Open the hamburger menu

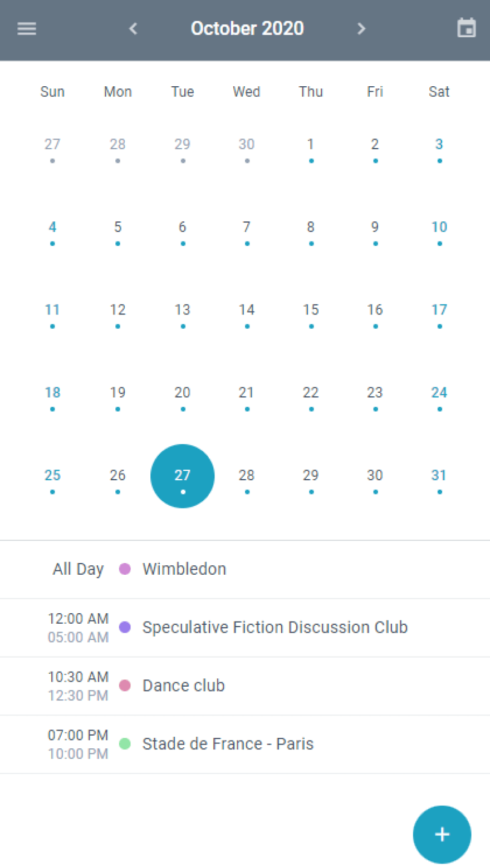pyautogui.click(x=27, y=28)
